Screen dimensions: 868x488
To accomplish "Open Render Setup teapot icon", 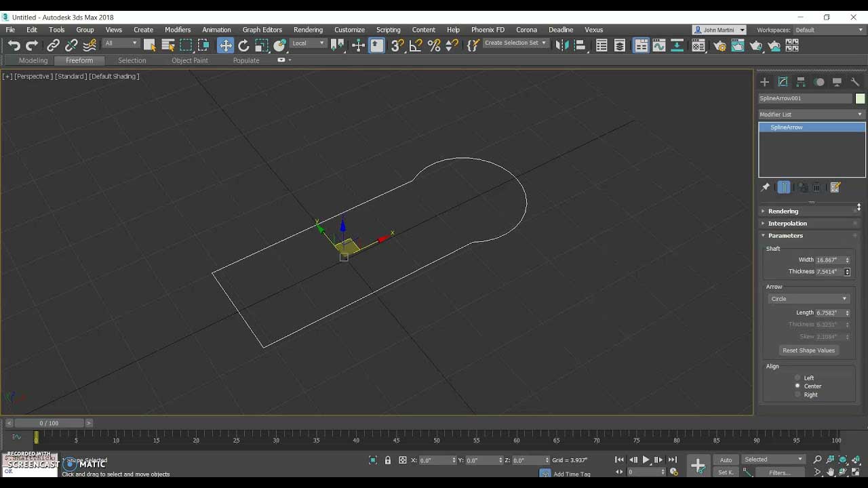I will [719, 45].
